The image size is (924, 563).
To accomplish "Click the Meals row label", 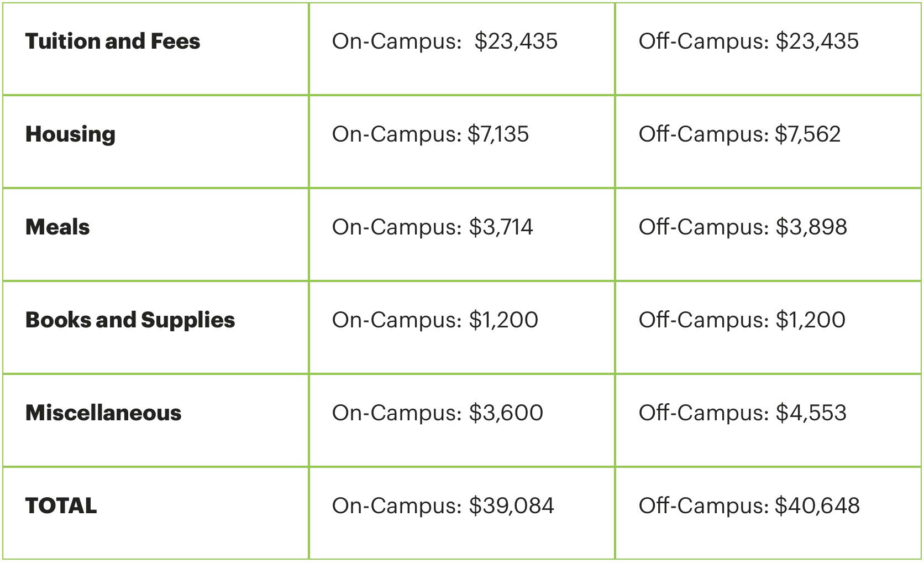I will pyautogui.click(x=57, y=227).
